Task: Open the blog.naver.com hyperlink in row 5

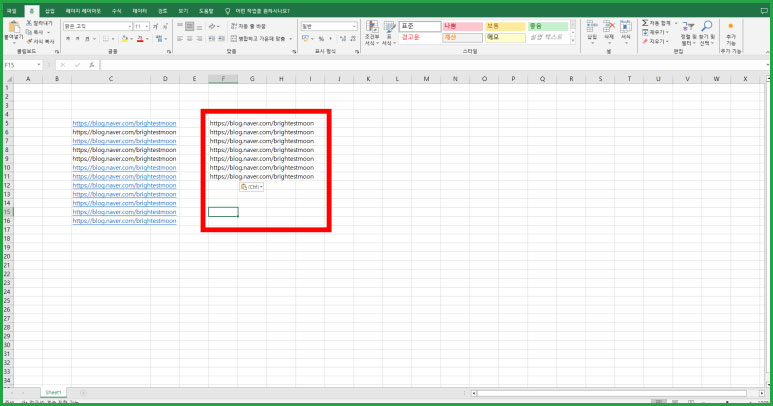Action: pyautogui.click(x=124, y=123)
